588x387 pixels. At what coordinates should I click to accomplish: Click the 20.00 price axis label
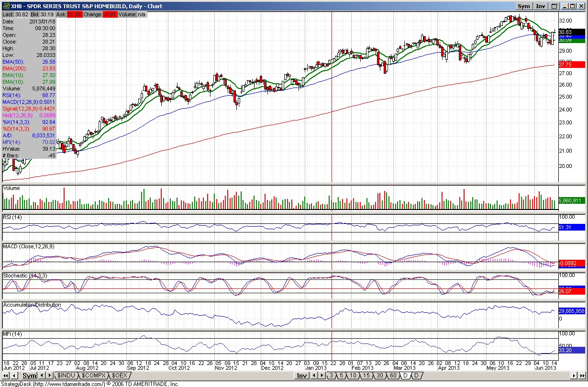[566, 166]
